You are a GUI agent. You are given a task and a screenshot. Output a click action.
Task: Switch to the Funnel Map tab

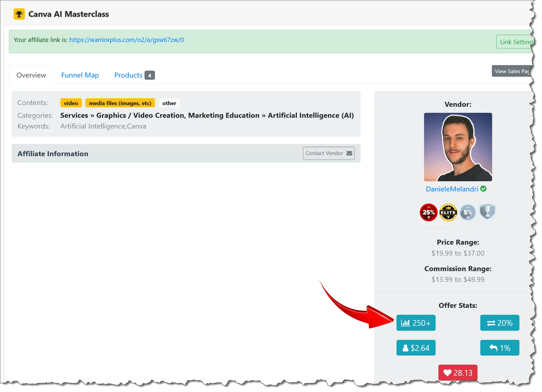[80, 75]
